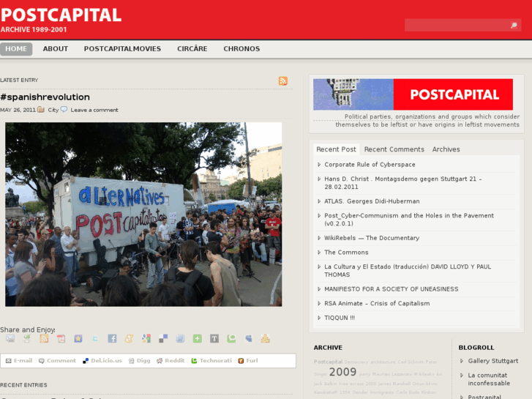The width and height of the screenshot is (532, 399).
Task: Click the search input field in header
Action: [x=457, y=25]
